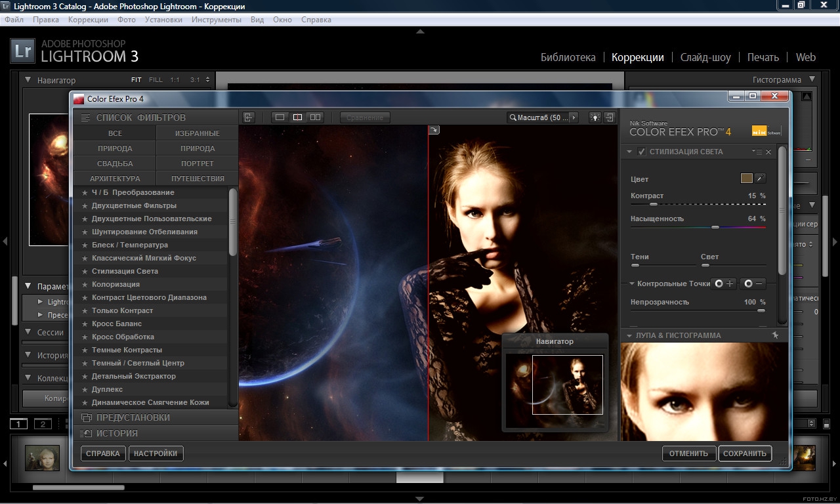Screen dimensions: 840x504
Task: Switch to split preview mode
Action: [297, 117]
